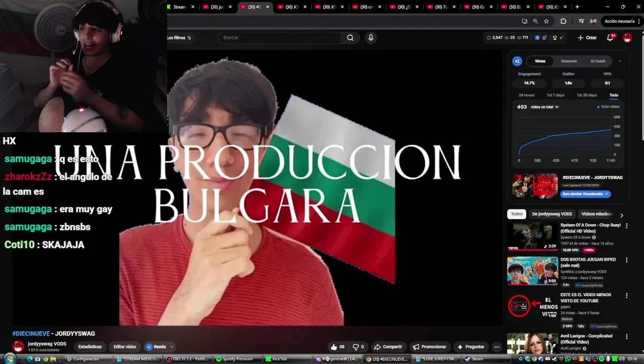Open jordyyswag VODS channel avatar

18,346
